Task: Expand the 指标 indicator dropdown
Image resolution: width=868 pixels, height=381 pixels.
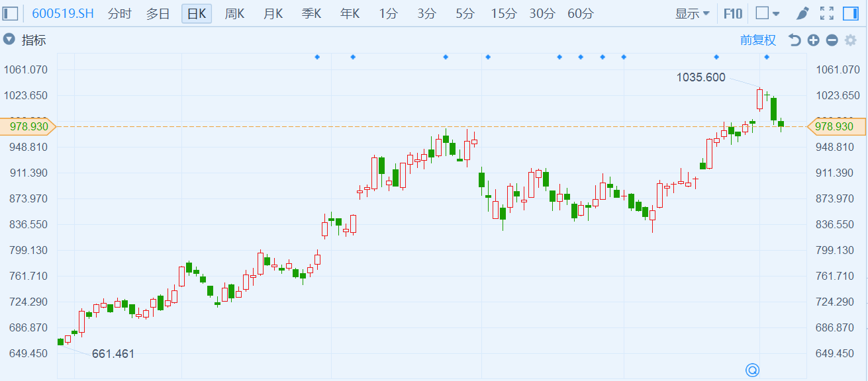Action: click(9, 40)
